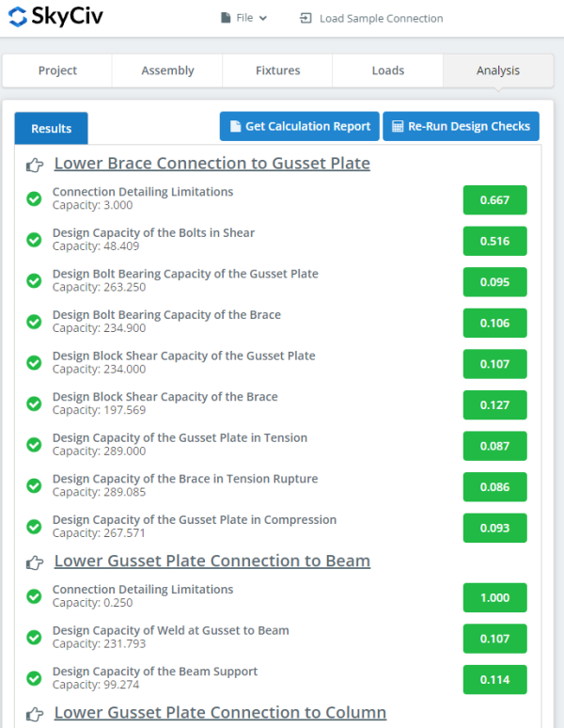
Task: Click thumbs-up icon beside Gusset Plate Connection to Beam
Action: point(35,562)
